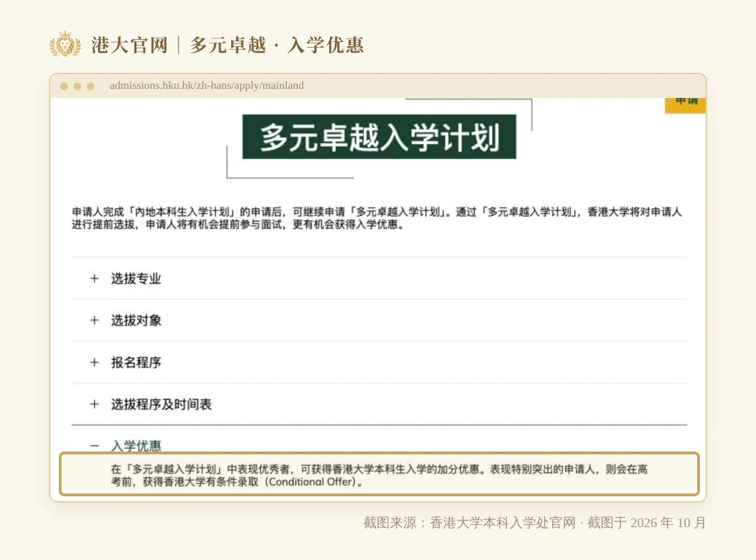Click the lion crest logo icon
756x560 pixels.
[65, 45]
